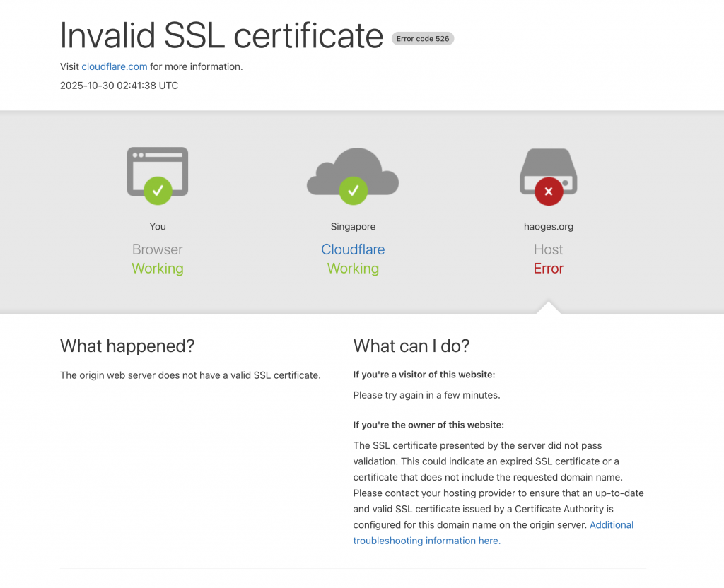Click the What happened? heading
Viewport: 724px width, 588px height.
coord(127,346)
